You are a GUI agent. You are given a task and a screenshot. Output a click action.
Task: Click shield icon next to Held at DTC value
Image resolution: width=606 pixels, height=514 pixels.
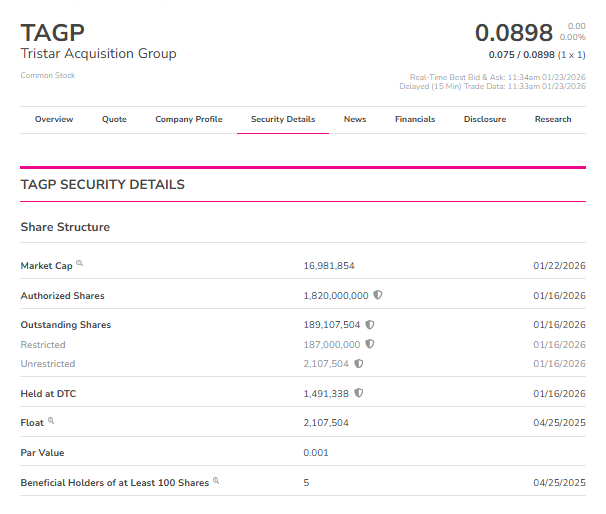click(x=359, y=393)
